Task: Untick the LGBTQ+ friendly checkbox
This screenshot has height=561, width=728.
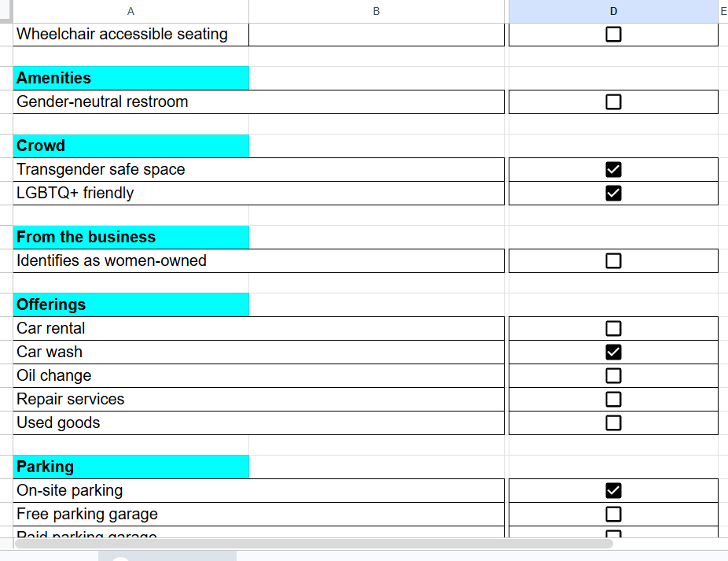Action: [x=613, y=194]
